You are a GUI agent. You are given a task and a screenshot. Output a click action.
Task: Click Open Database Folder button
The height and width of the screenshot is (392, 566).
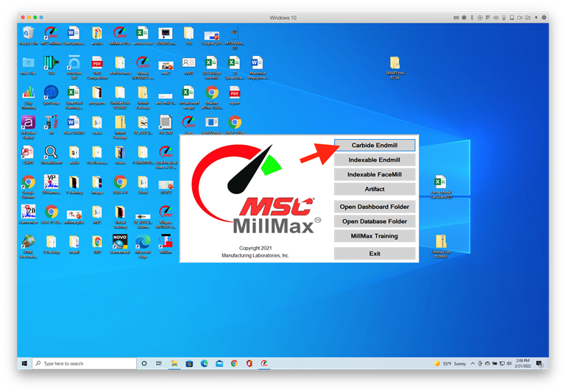click(375, 221)
